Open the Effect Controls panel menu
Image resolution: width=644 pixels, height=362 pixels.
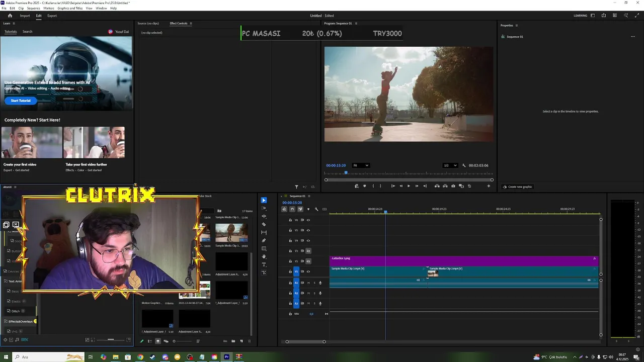pos(191,24)
